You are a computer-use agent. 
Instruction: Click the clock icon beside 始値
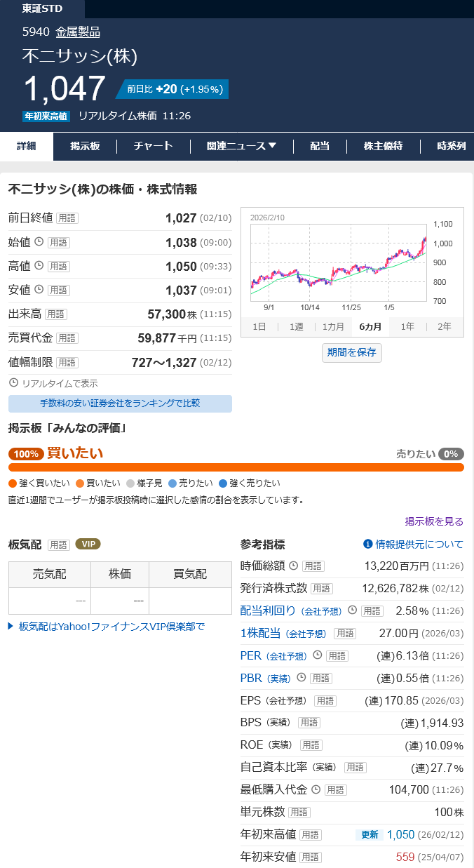pyautogui.click(x=39, y=242)
